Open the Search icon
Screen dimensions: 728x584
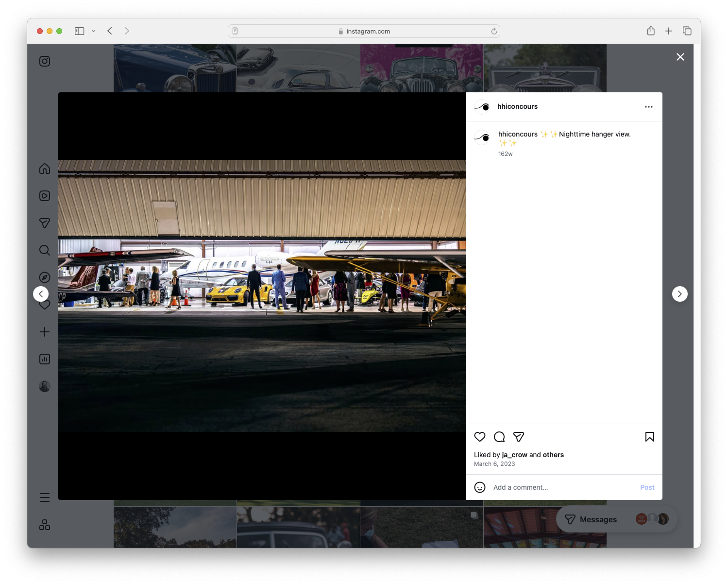pos(44,250)
